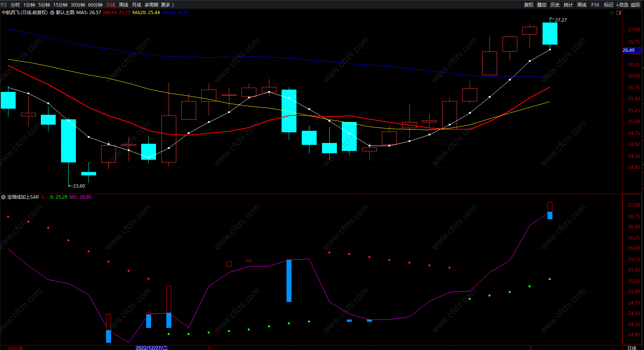The width and height of the screenshot is (644, 350).
Task: Open the 历史 history button
Action: [555, 5]
